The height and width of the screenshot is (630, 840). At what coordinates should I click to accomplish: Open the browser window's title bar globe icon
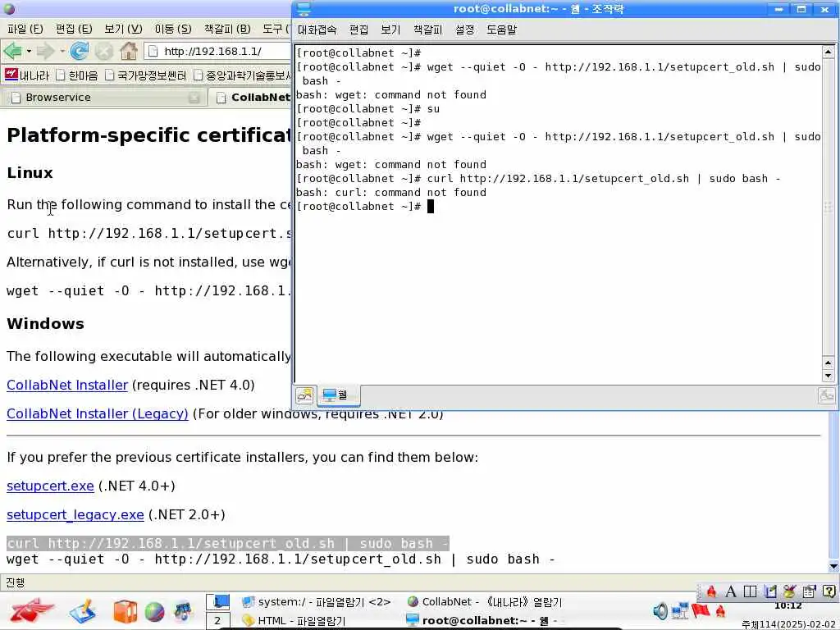point(9,8)
